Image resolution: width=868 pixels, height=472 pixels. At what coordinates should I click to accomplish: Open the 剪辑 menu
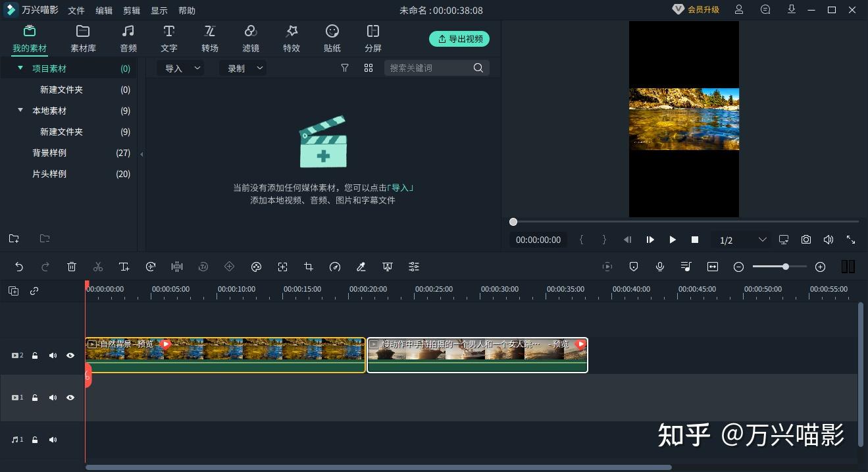coord(132,11)
